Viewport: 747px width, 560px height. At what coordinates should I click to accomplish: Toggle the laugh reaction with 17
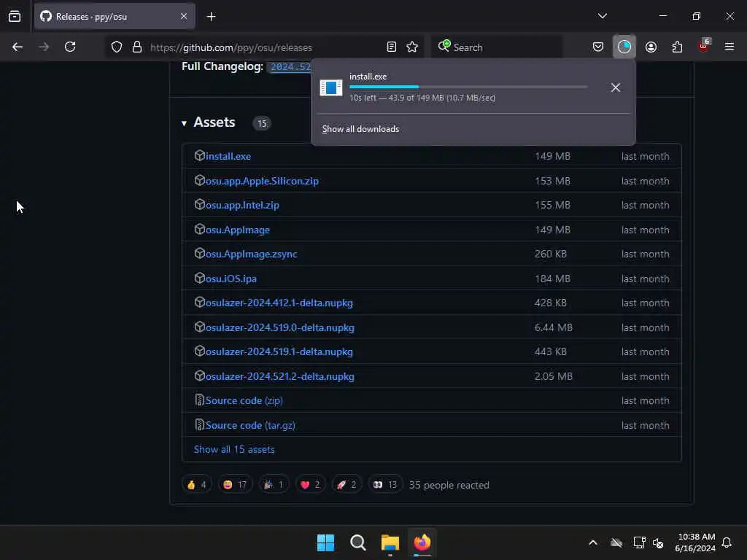(235, 485)
